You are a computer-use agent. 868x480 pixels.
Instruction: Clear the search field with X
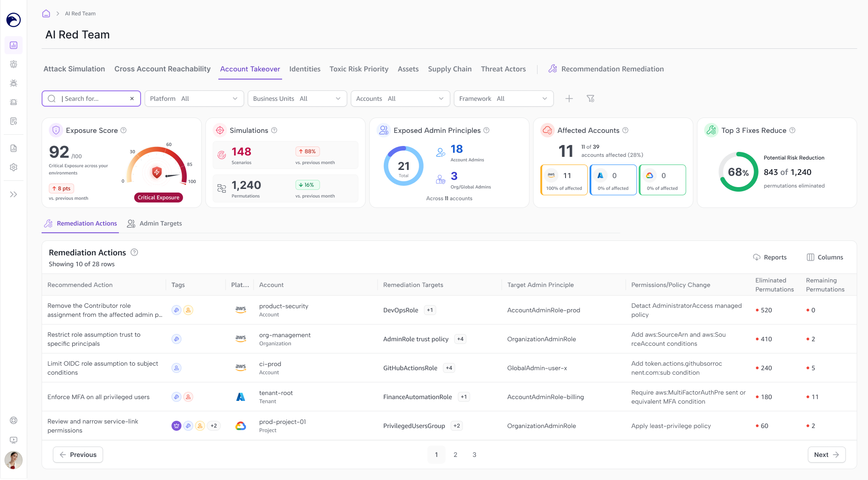[x=132, y=99]
